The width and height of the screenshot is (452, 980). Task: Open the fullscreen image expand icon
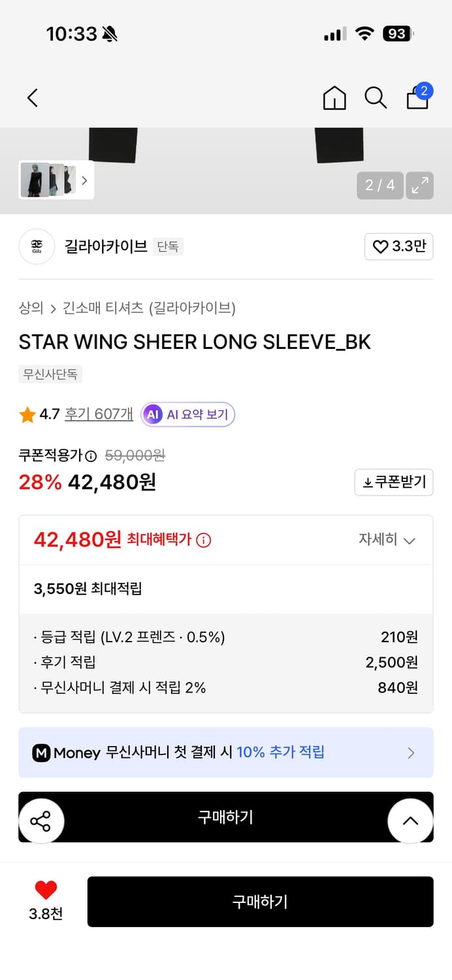coord(420,186)
